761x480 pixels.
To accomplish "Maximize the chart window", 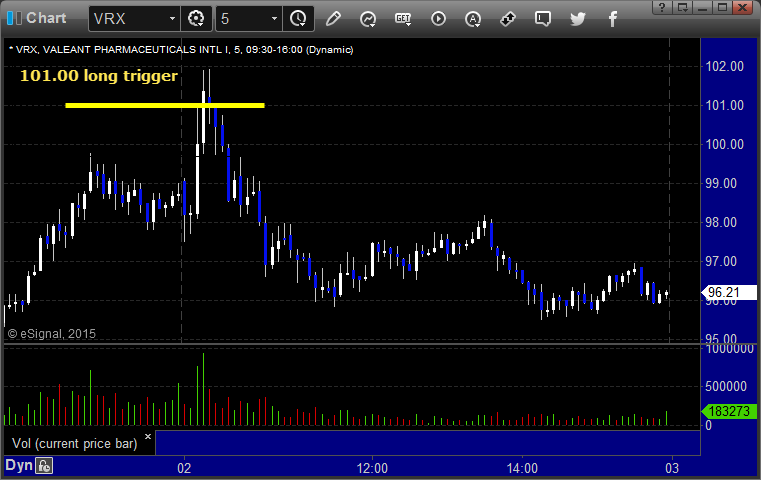I will tap(723, 7).
